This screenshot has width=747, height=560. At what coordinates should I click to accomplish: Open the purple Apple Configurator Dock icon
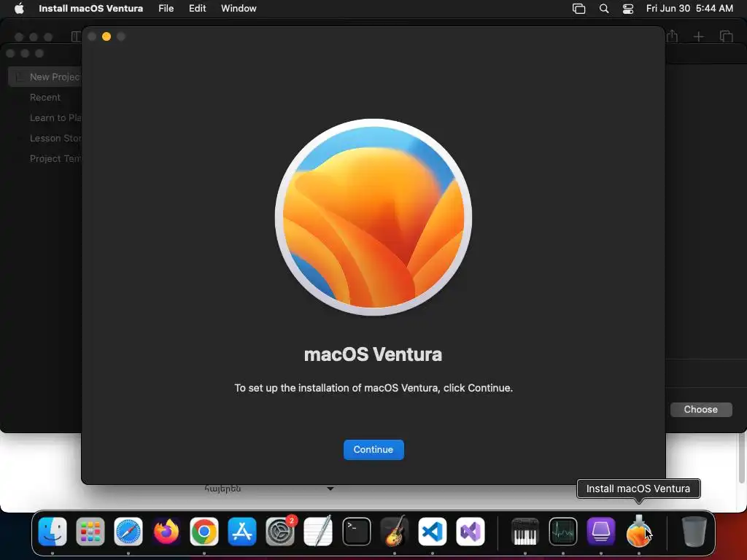[601, 532]
